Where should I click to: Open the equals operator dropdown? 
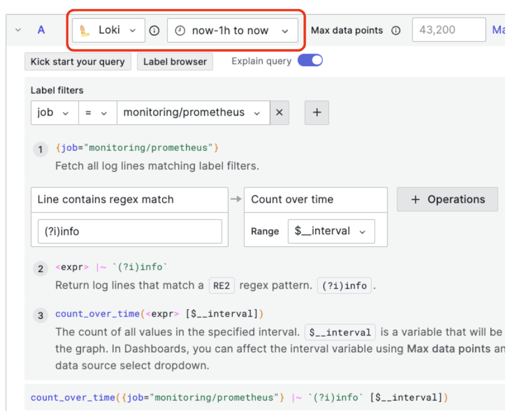(x=96, y=113)
